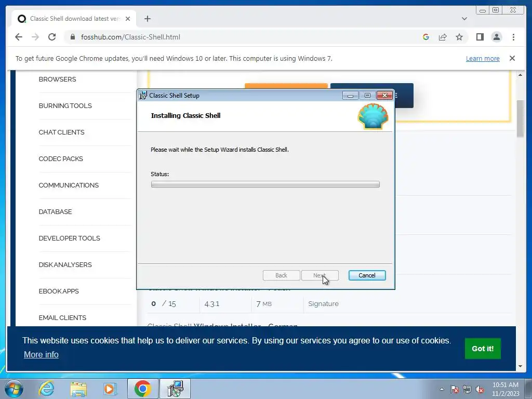
Task: Click the muted volume tray icon
Action: pyautogui.click(x=480, y=389)
